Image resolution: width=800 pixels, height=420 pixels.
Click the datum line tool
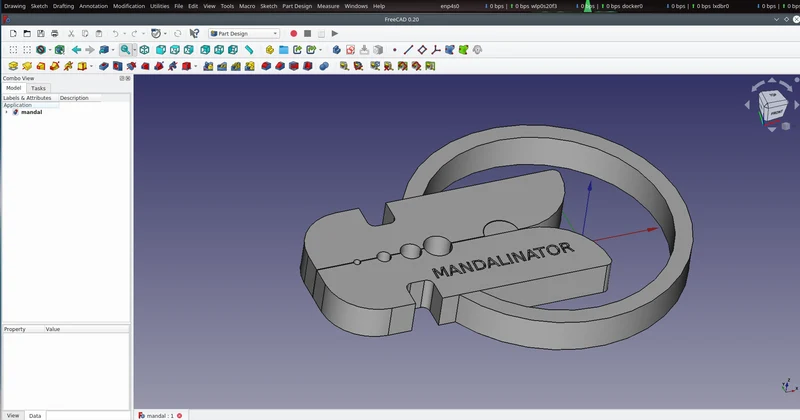(408, 50)
